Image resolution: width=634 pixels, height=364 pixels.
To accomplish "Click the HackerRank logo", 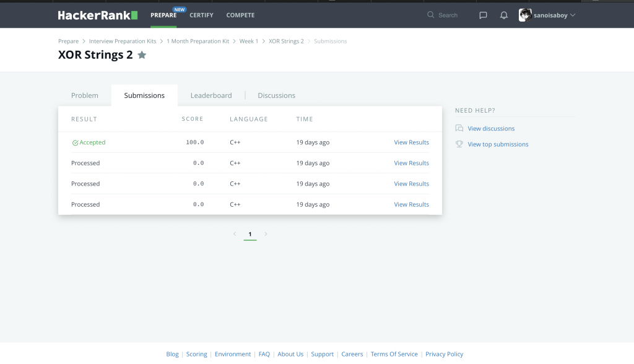I will click(x=98, y=15).
